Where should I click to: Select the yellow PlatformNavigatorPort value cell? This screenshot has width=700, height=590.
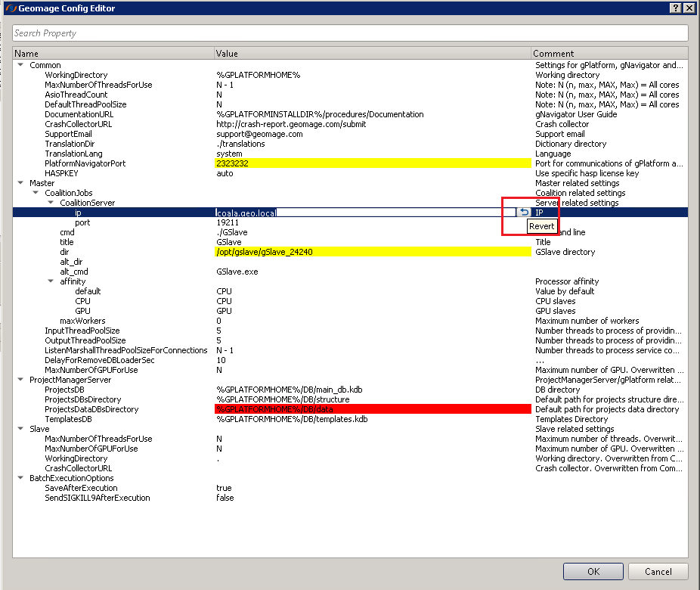(373, 163)
